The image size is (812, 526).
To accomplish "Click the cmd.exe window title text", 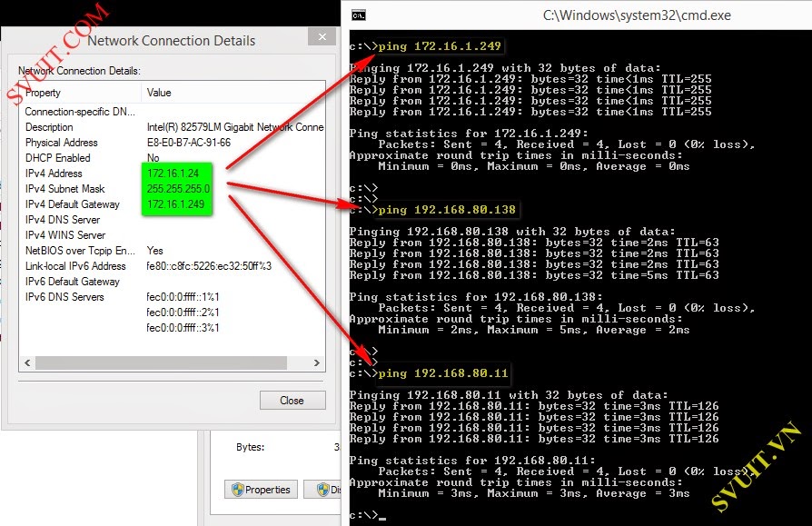I will (637, 15).
